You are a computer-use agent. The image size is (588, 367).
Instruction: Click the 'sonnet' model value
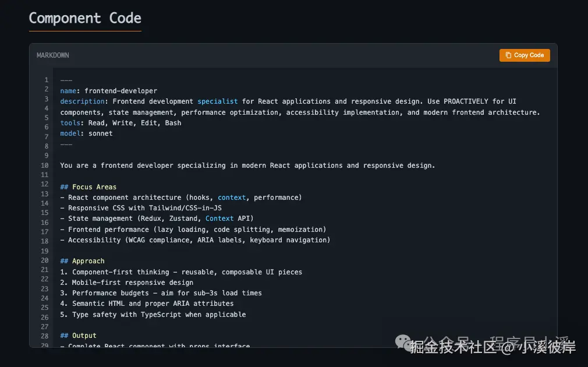pyautogui.click(x=101, y=133)
